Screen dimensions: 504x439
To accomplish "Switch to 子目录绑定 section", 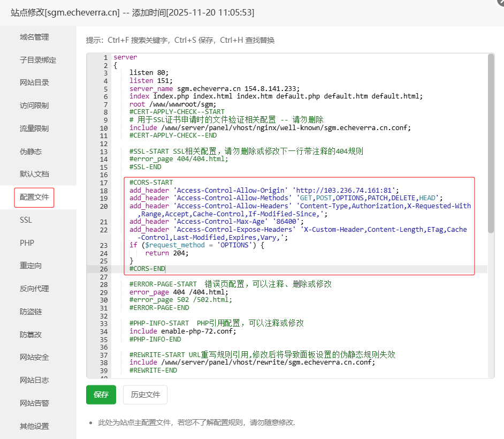I will [38, 60].
